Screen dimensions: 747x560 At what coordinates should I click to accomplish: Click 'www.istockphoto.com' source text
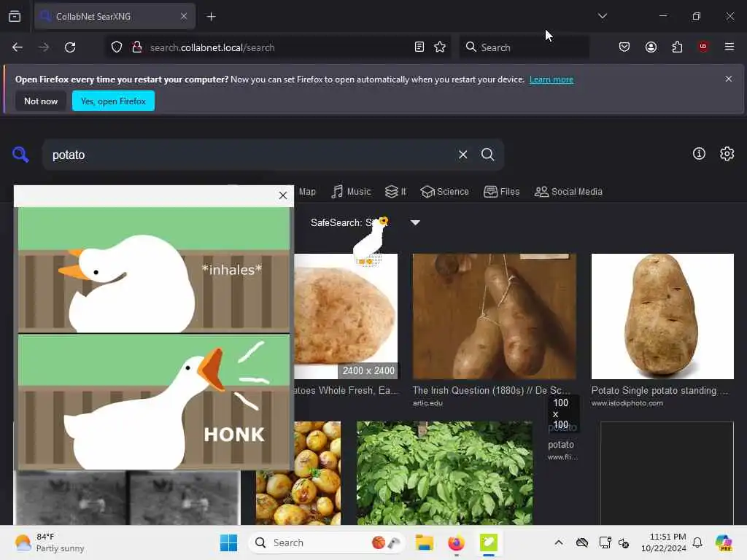627,403
